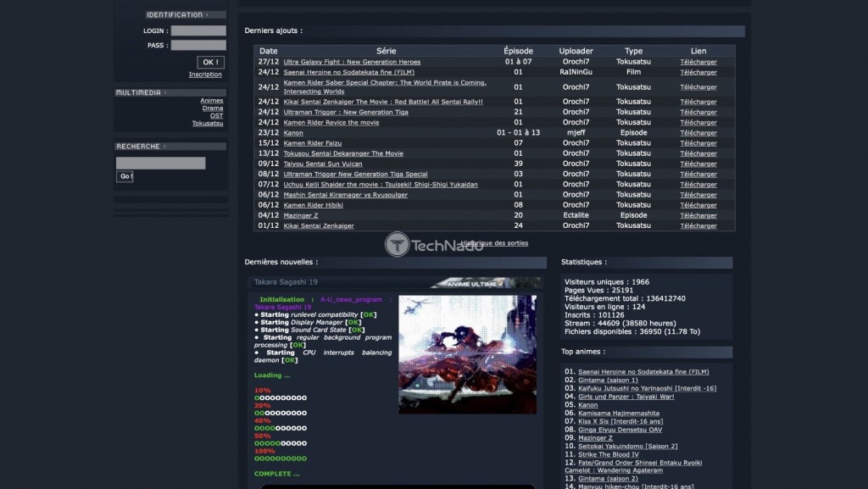868x489 pixels.
Task: Open Mazinger Z in Derniers ajouts table
Action: tap(301, 215)
